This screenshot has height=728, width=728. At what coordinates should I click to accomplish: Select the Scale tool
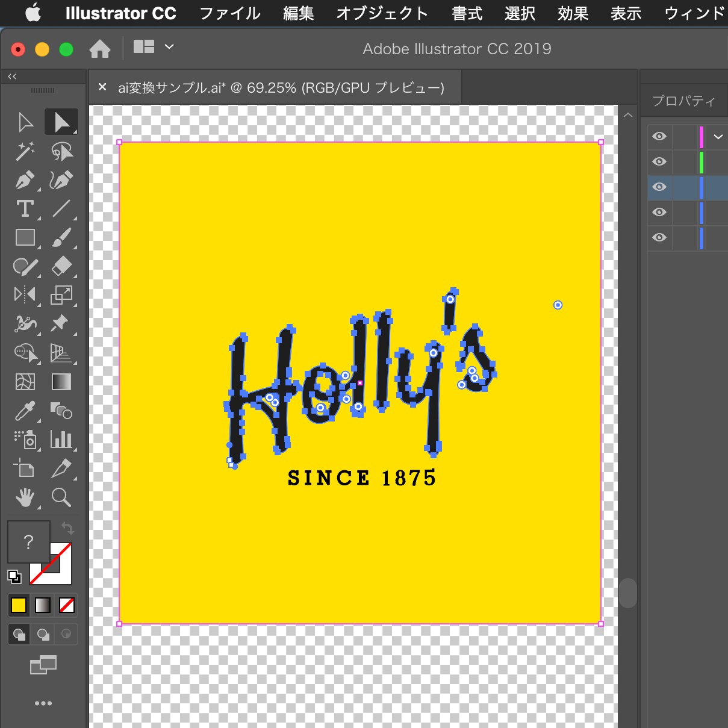pos(61,294)
